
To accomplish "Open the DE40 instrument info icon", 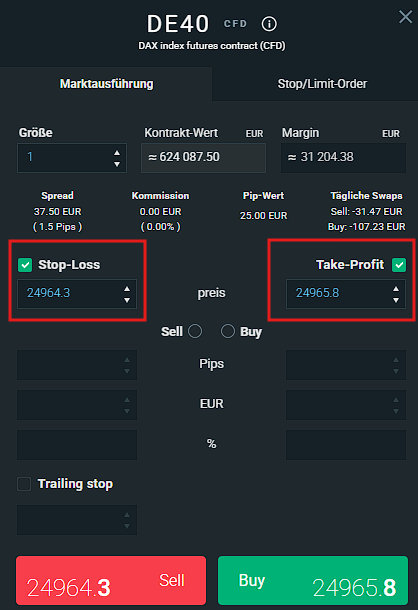I will [x=269, y=24].
